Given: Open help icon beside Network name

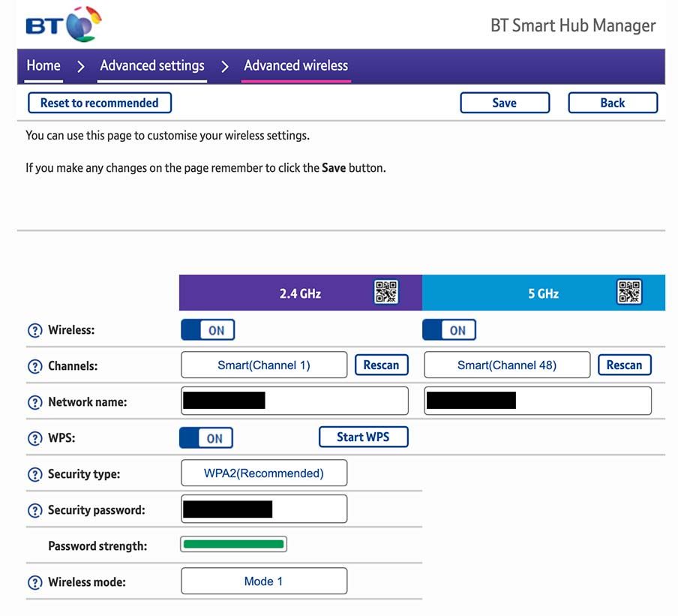Looking at the screenshot, I should [x=34, y=403].
